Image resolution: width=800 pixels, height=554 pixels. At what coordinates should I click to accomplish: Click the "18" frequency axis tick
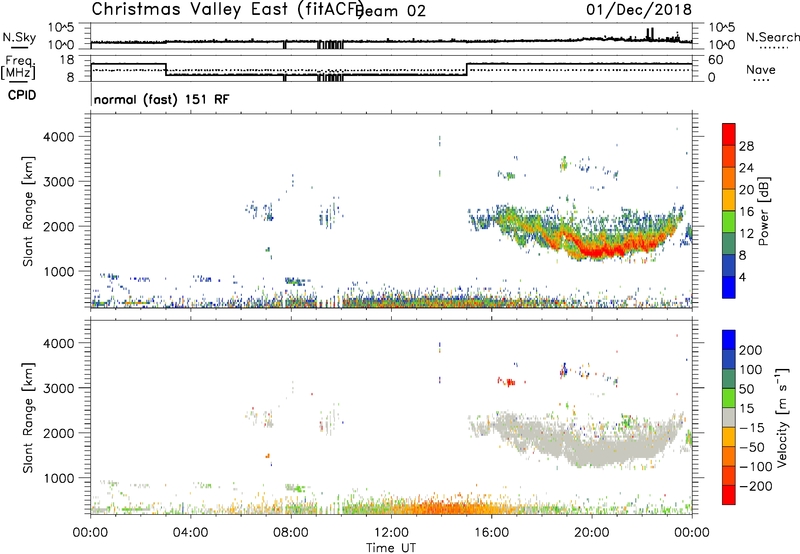tap(67, 60)
